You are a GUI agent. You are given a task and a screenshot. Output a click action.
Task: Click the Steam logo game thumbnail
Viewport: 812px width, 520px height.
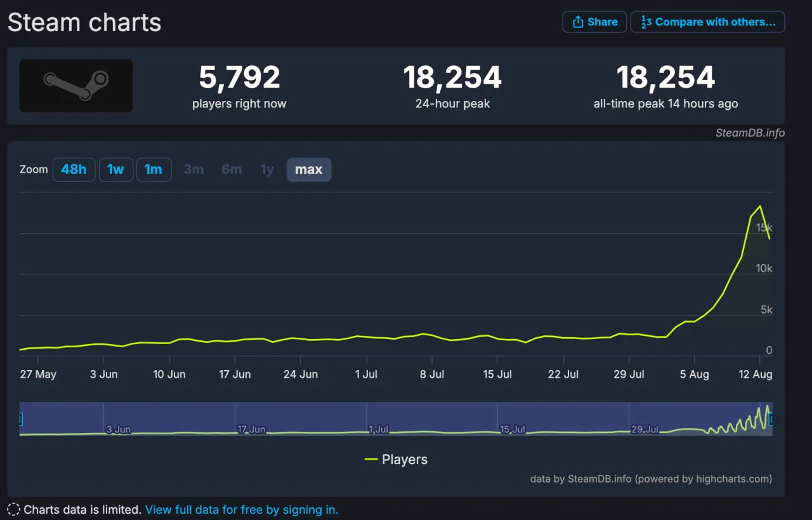tap(76, 86)
